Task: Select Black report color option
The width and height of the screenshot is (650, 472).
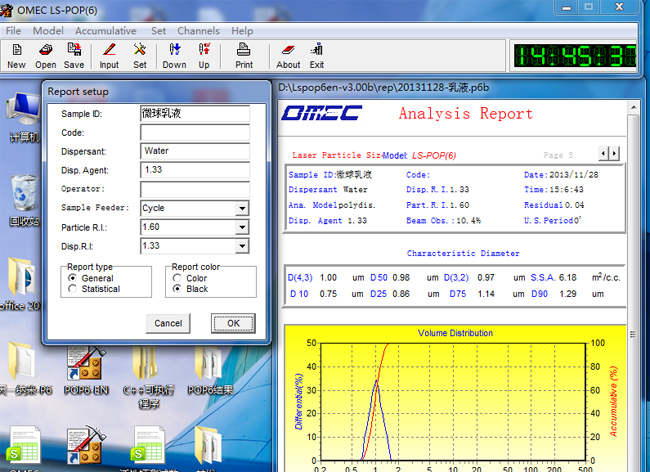Action: tap(177, 289)
